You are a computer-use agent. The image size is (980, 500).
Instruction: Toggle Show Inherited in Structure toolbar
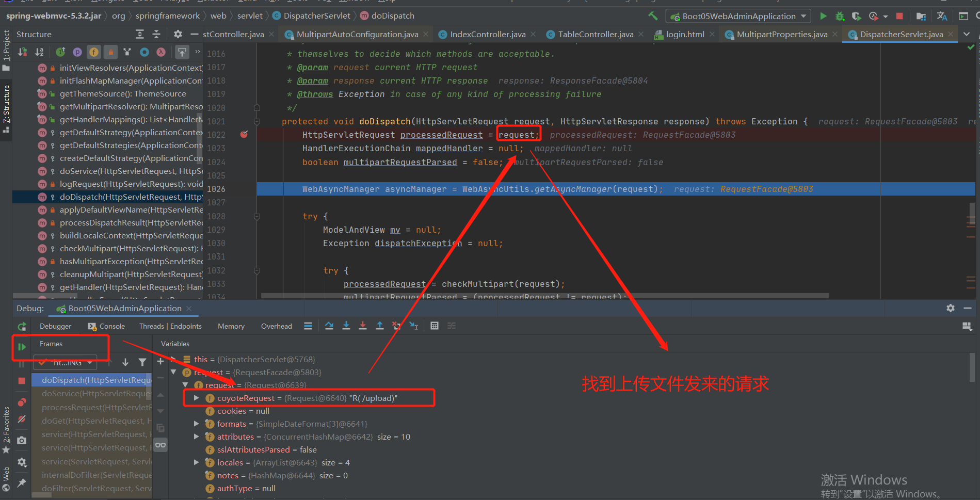coord(60,52)
